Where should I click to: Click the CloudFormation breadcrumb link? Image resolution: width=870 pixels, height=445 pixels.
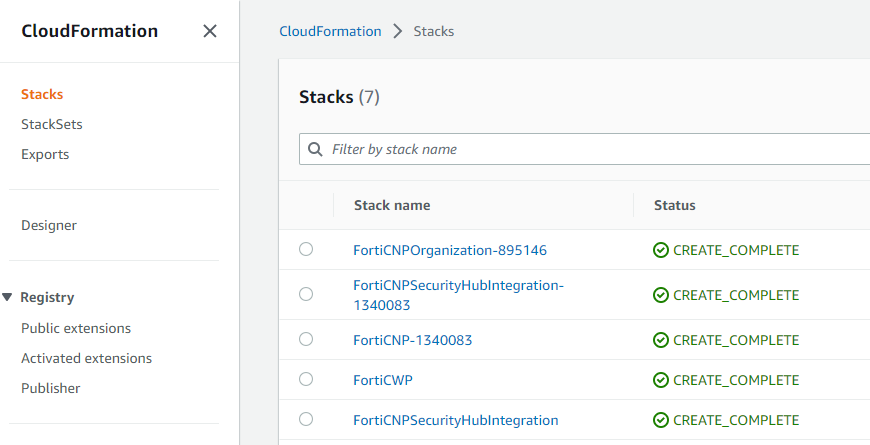click(x=330, y=31)
